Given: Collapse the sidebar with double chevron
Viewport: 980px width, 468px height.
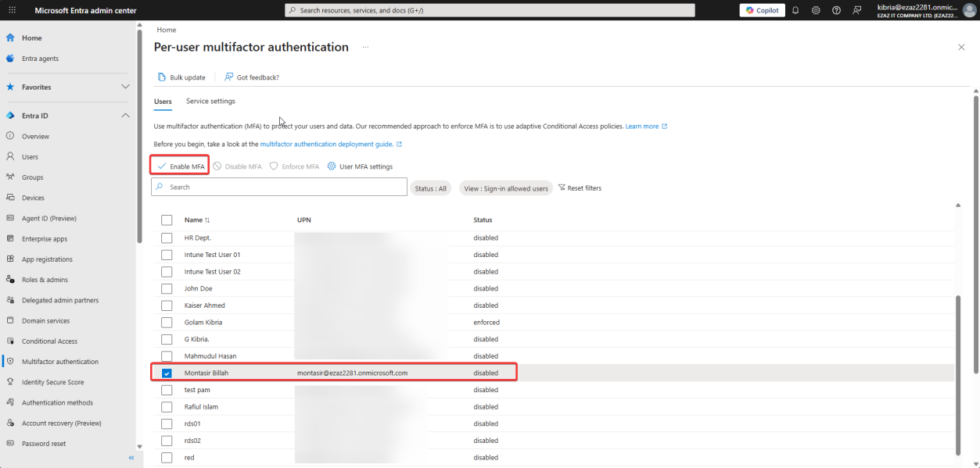Looking at the screenshot, I should point(131,458).
